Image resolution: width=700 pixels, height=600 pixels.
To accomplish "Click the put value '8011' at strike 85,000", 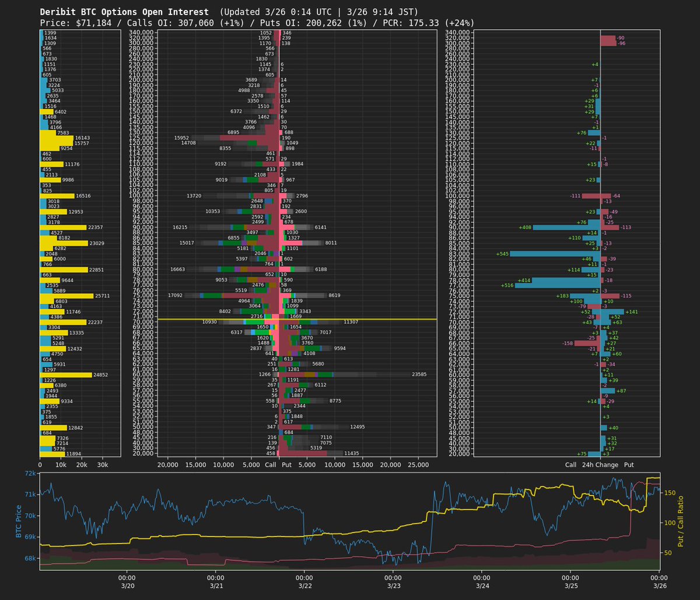I will click(x=331, y=243).
